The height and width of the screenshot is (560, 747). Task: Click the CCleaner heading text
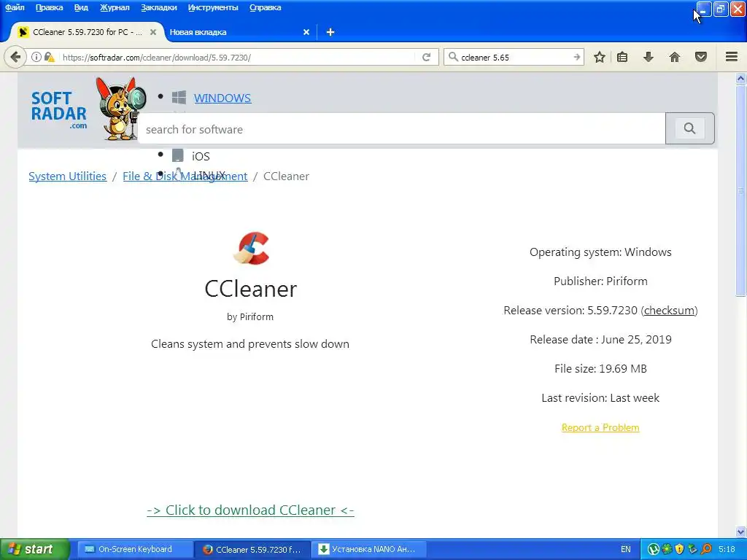tap(251, 289)
